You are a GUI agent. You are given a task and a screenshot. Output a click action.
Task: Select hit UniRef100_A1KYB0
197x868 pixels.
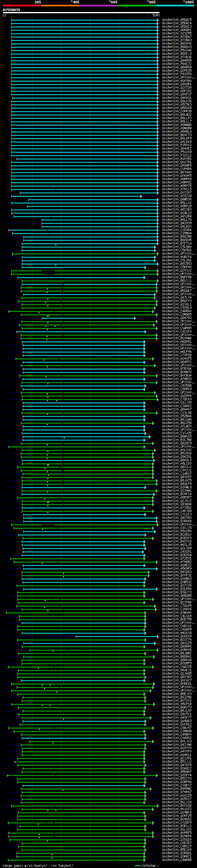tap(177, 81)
